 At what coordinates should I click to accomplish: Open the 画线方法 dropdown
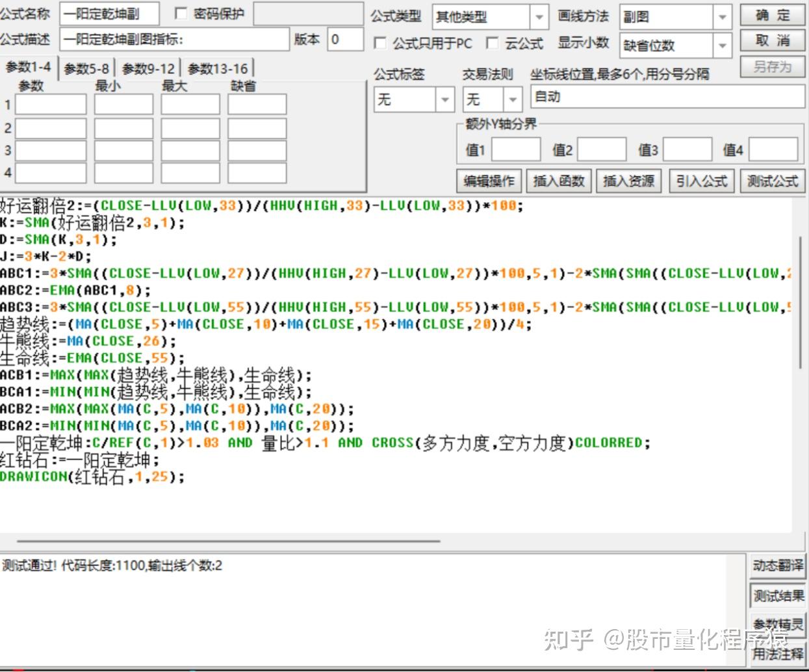pyautogui.click(x=723, y=17)
